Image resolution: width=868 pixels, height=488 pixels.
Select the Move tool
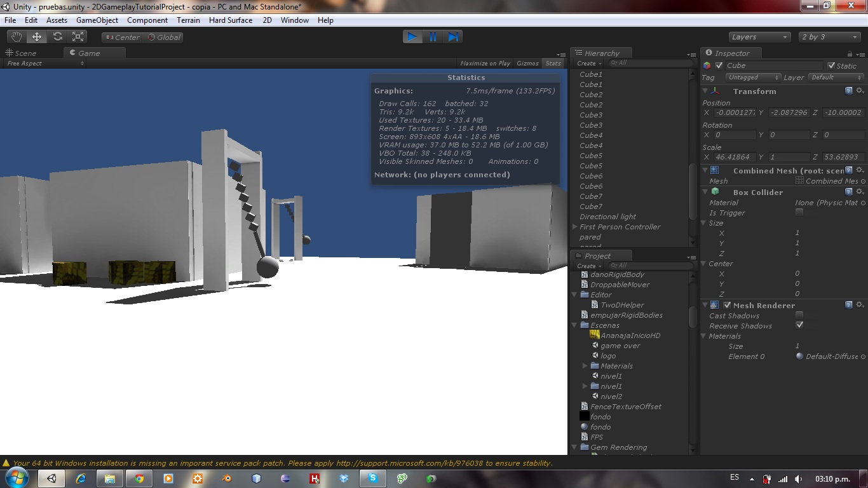[x=36, y=36]
